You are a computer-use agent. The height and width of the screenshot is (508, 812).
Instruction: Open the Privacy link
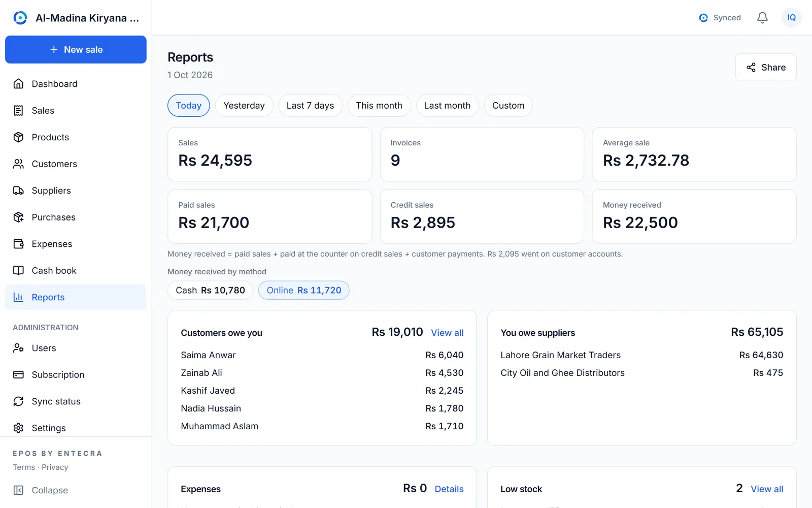(55, 467)
